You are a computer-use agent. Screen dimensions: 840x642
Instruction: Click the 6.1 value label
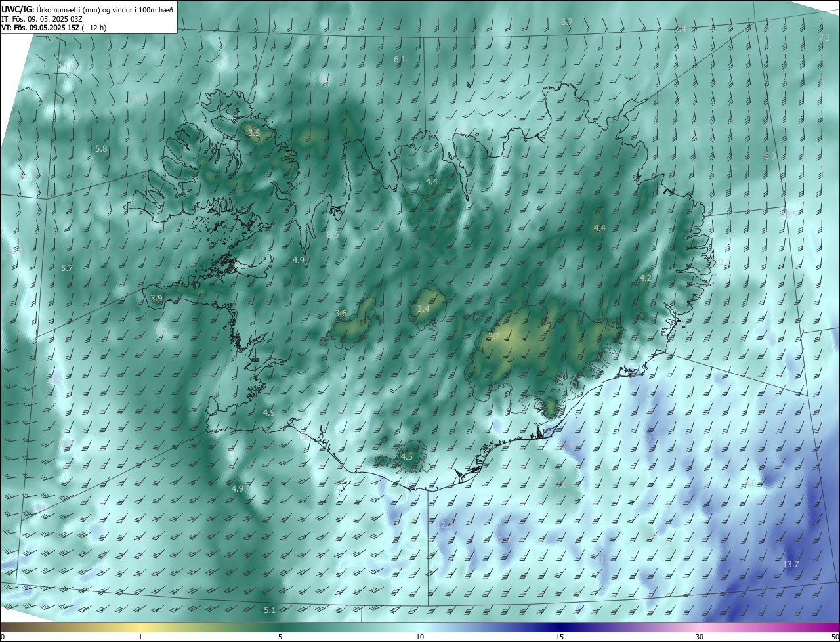click(400, 59)
